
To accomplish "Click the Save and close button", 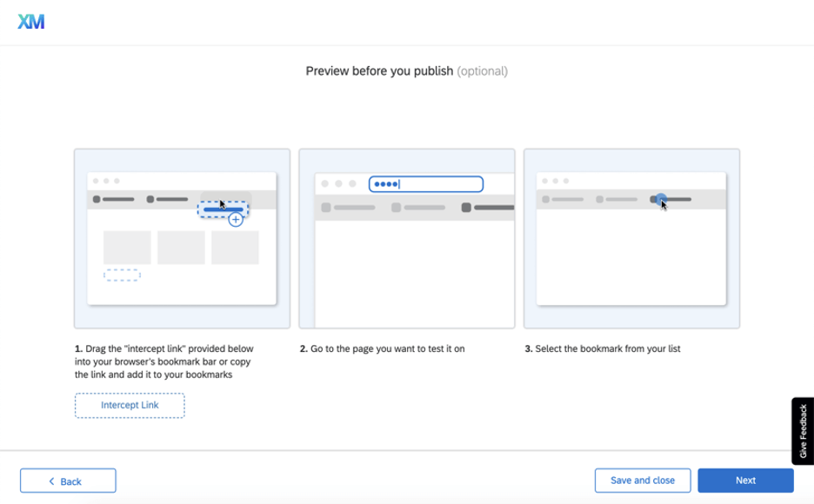I will (642, 481).
